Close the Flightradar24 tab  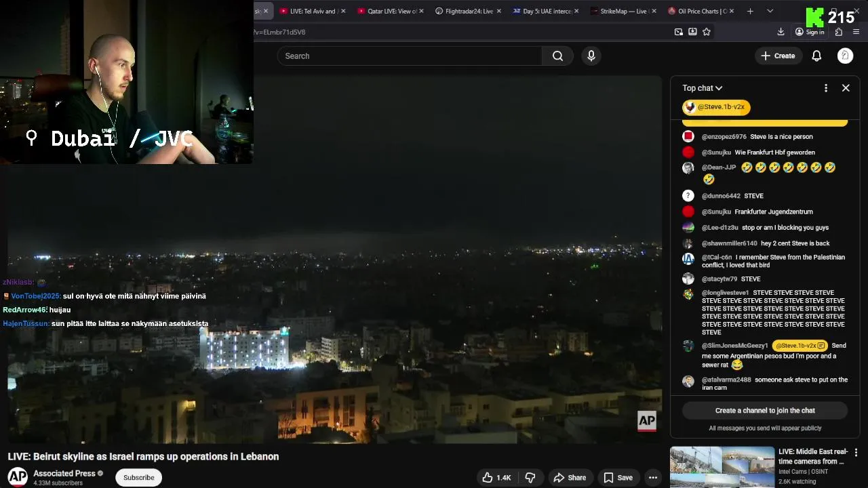point(500,12)
